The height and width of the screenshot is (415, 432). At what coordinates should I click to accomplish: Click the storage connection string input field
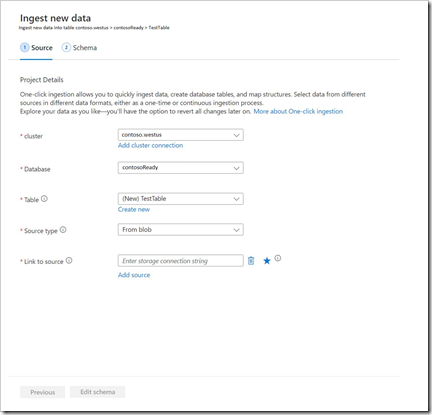point(181,261)
